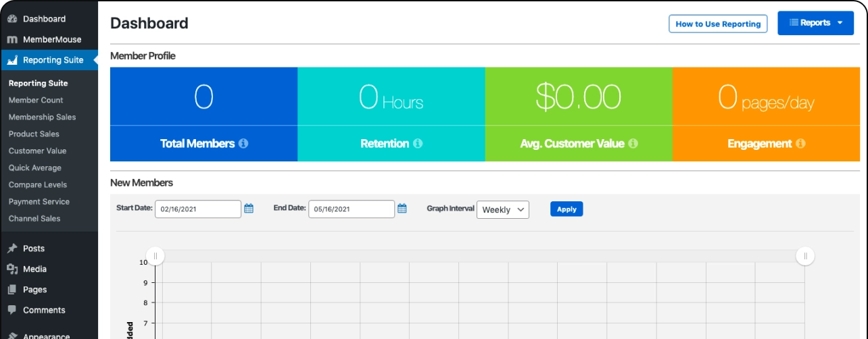Expand the Graph Interval Weekly dropdown
Viewport: 868px width, 339px height.
coord(503,209)
